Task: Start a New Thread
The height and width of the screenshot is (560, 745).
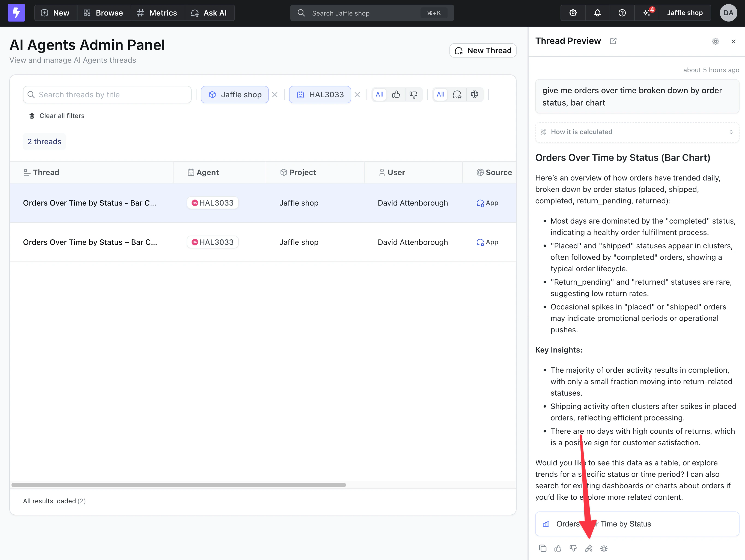Action: pyautogui.click(x=483, y=50)
